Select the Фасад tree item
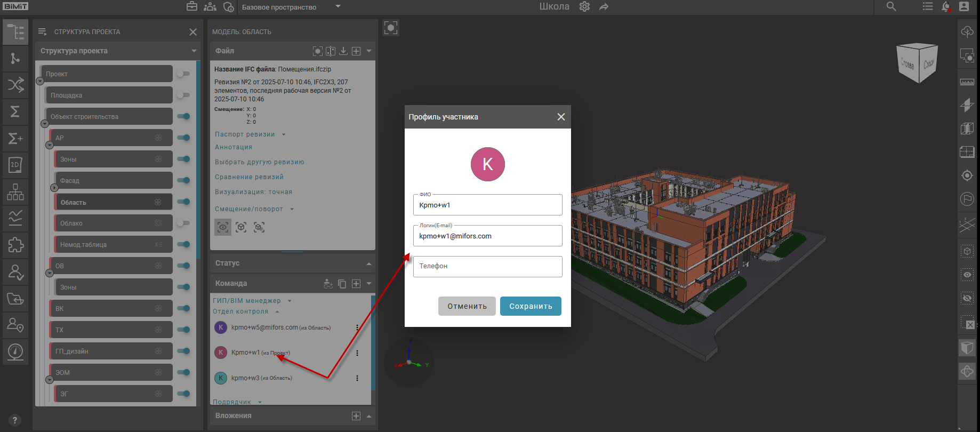The height and width of the screenshot is (432, 980). (113, 181)
